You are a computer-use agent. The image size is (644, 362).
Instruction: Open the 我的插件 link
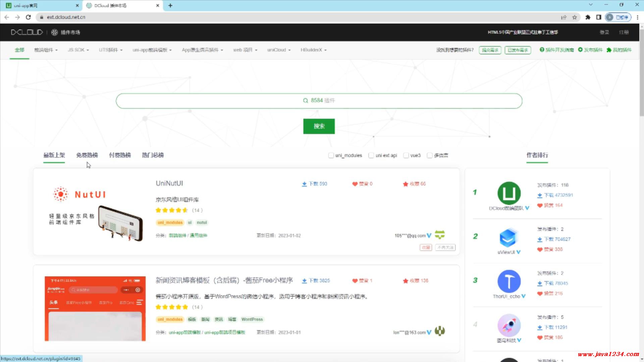tap(619, 50)
